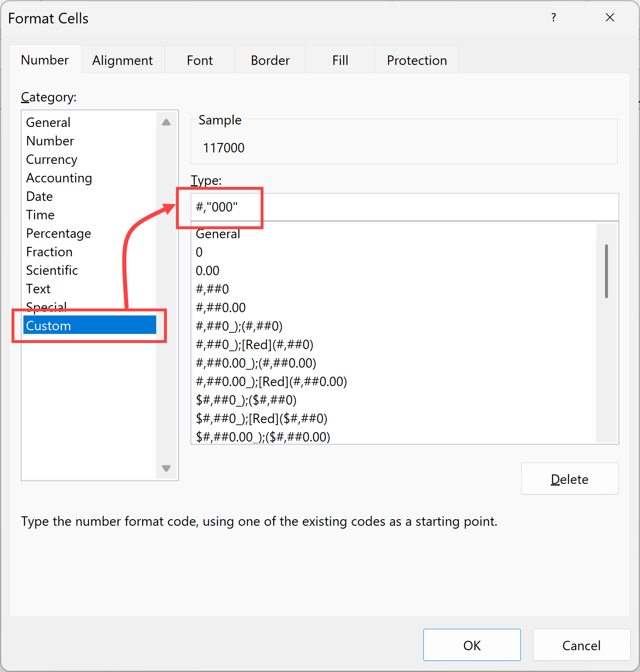Select General in the Category list
640x672 pixels.
90,122
